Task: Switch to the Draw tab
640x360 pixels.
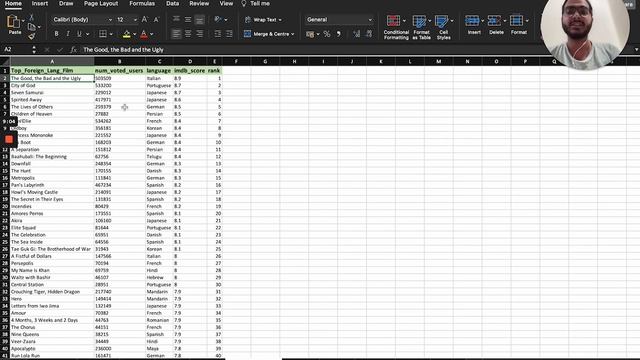Action: point(66,4)
